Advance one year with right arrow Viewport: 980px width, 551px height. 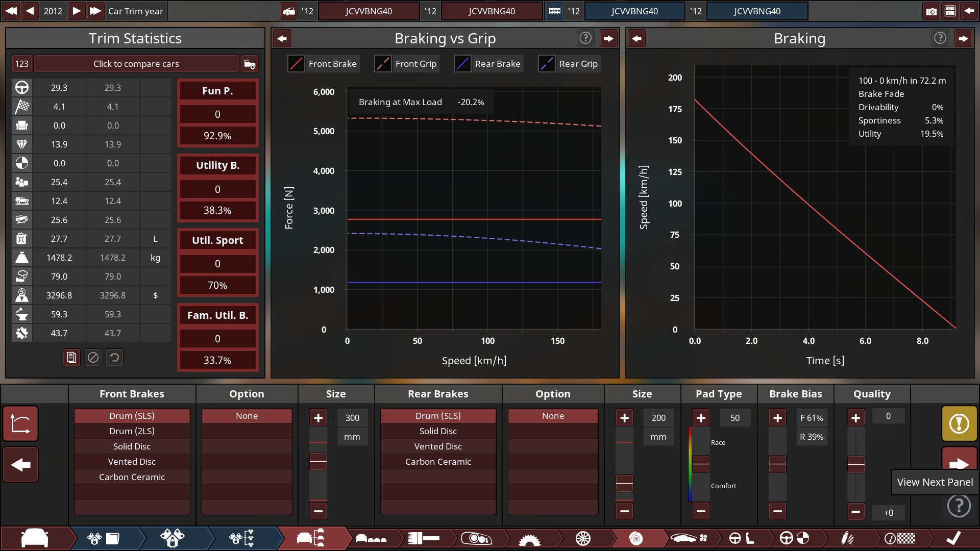coord(76,11)
